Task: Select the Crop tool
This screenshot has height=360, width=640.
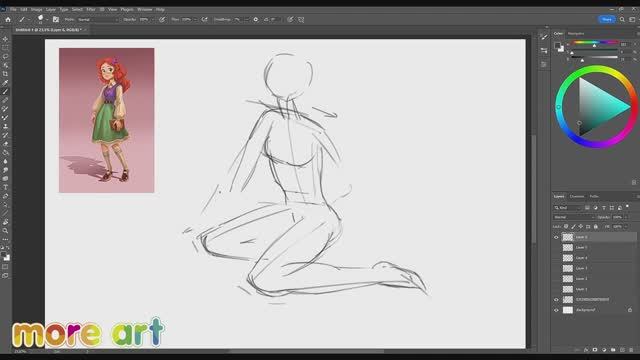Action: [x=5, y=74]
